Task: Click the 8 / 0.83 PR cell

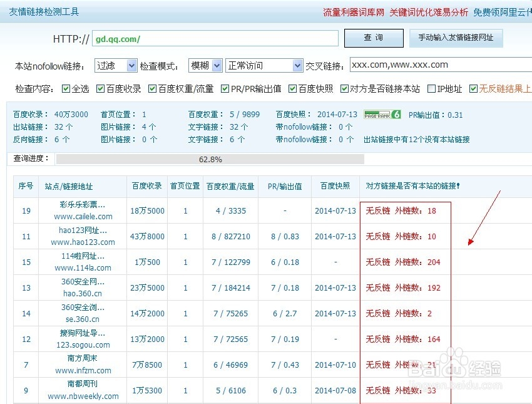Action: pos(285,236)
